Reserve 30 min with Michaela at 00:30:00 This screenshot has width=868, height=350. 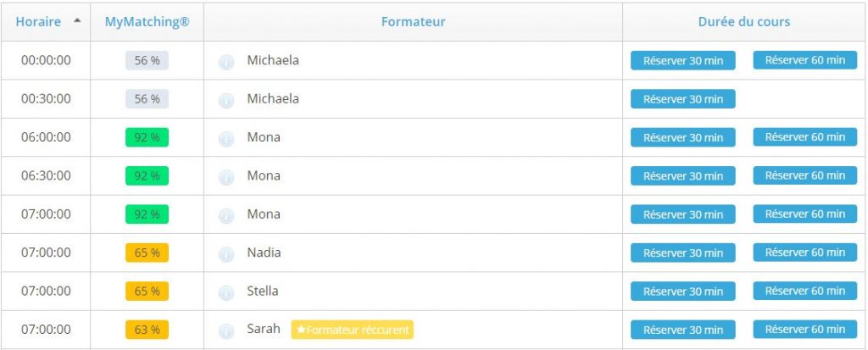683,99
